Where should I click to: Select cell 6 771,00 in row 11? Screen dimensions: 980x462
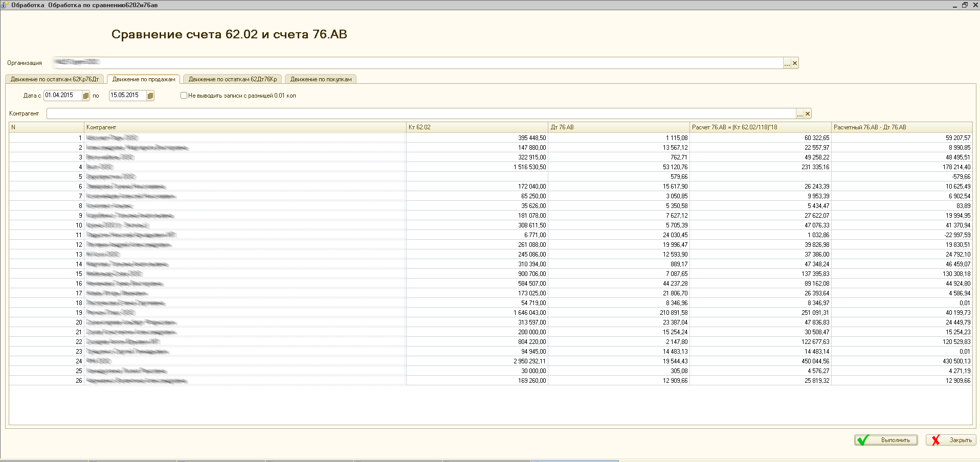pos(477,235)
